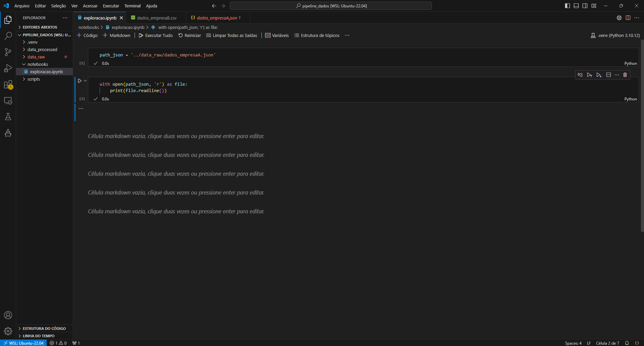
Task: Open Variáveis panel
Action: pos(277,35)
